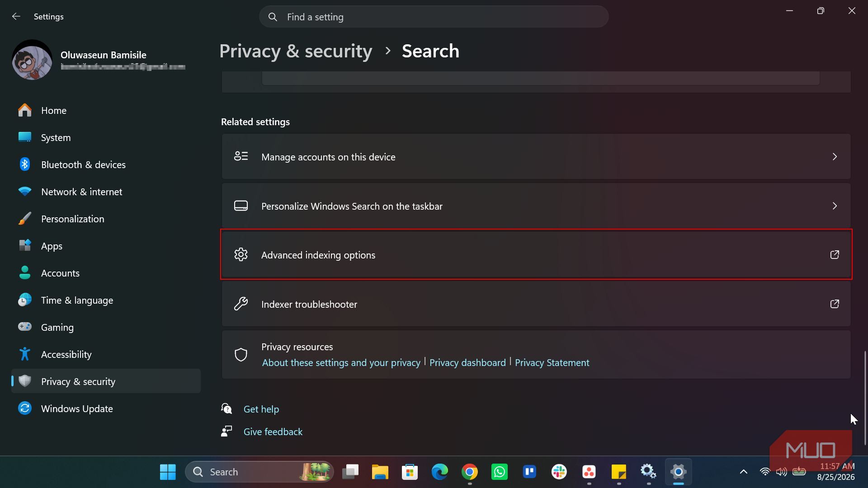The height and width of the screenshot is (488, 868).
Task: Click chevron for Manage accounts row
Action: (835, 157)
